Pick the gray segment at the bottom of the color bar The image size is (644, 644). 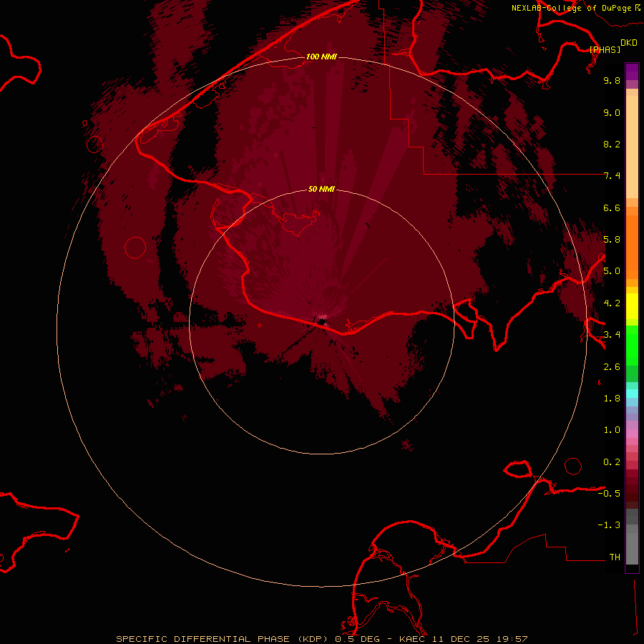(632, 545)
